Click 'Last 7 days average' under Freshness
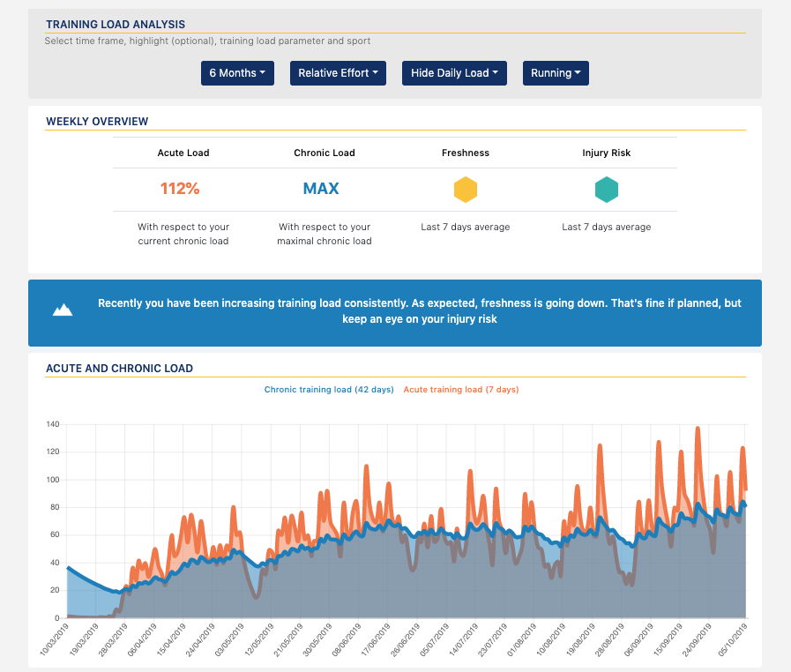 pos(465,227)
